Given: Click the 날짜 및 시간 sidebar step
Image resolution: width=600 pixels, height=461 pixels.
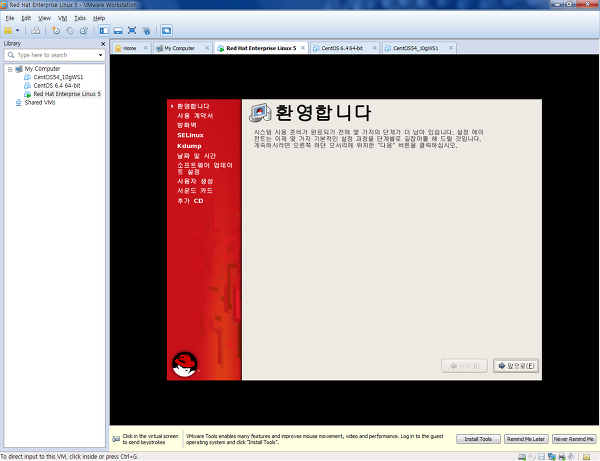Looking at the screenshot, I should click(x=197, y=156).
